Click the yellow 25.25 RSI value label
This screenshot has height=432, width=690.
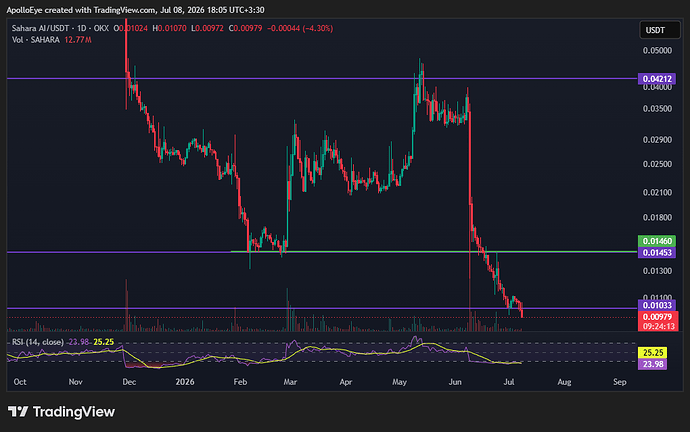click(x=652, y=353)
